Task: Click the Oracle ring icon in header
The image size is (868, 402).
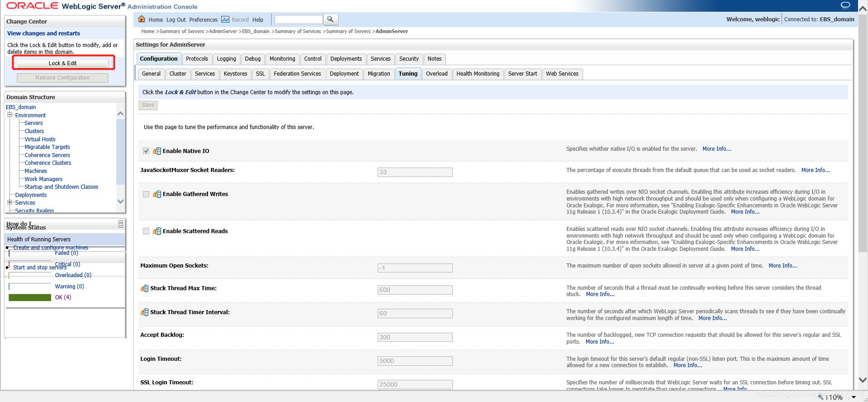Action: 845,5
